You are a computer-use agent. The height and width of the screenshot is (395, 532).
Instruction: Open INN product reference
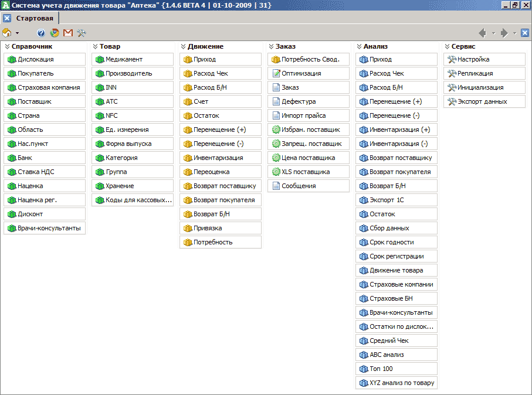tap(133, 87)
